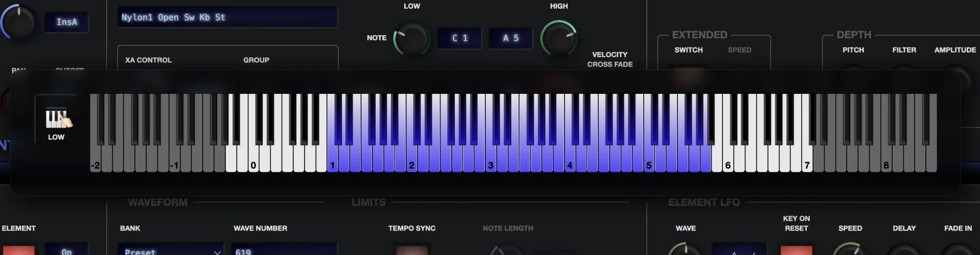Click the LOW keyboard-learn icon

pyautogui.click(x=56, y=120)
